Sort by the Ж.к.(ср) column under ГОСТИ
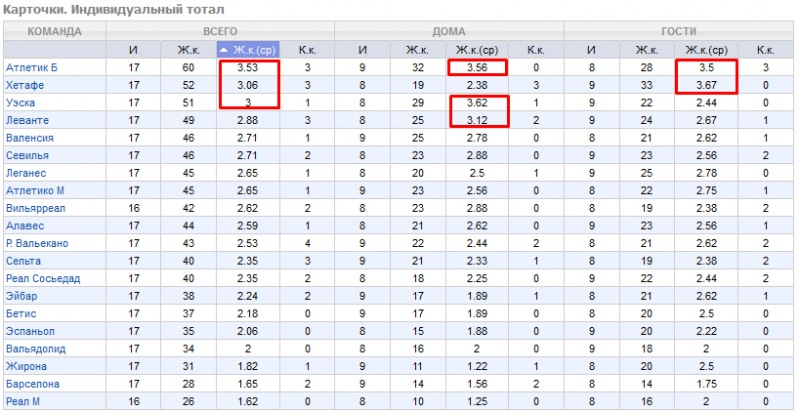Viewport: 800px width, 412px height. pyautogui.click(x=706, y=50)
